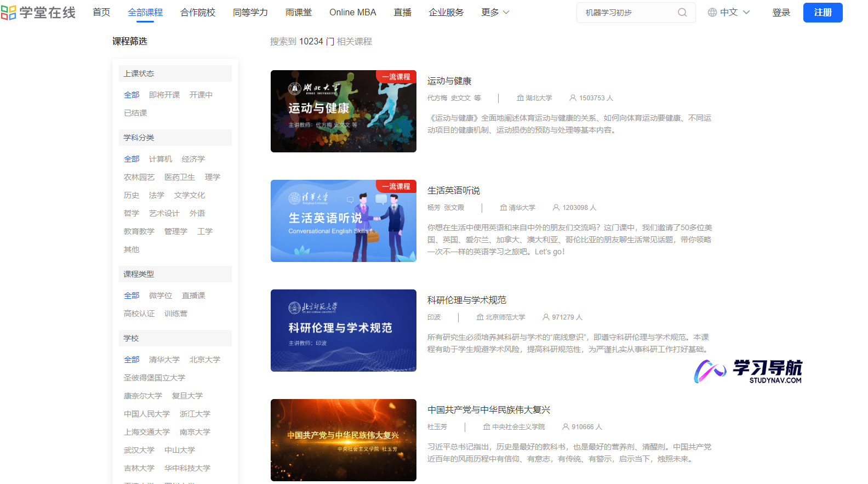Viewport: 868px width, 484px height.
Task: Click learner count icon beside 910666 人
Action: point(566,427)
